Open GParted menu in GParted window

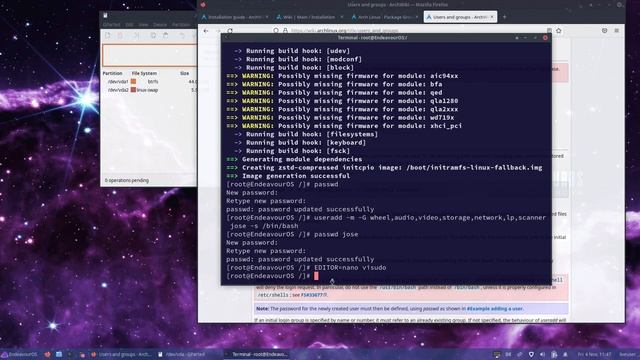111,24
